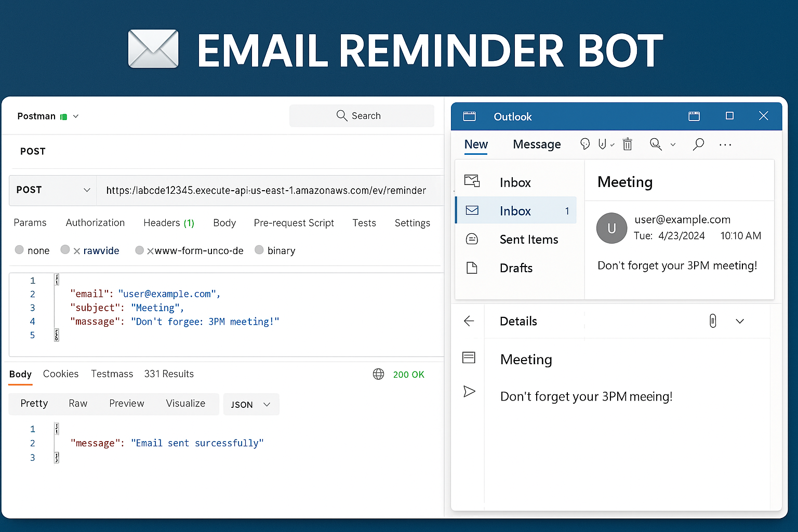
Task: Click the 200 OK status text
Action: 408,375
